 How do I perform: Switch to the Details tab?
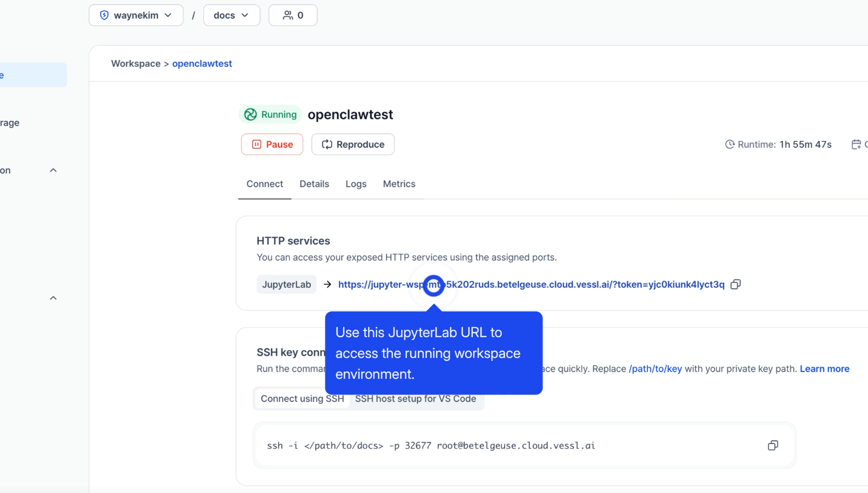tap(314, 184)
